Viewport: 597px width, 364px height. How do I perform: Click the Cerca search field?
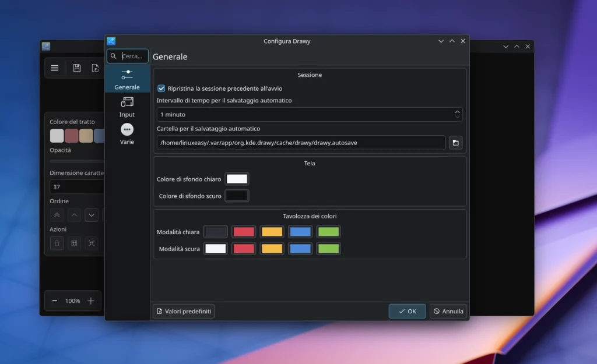[128, 56]
